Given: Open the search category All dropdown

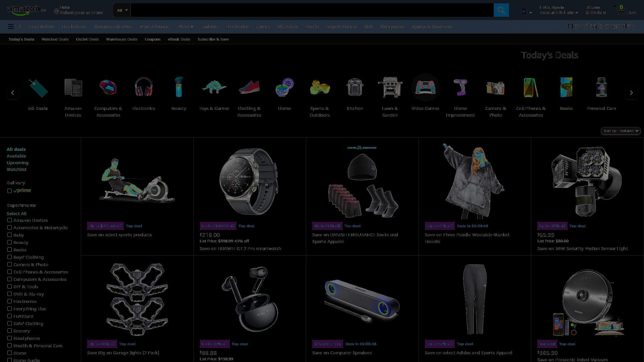Looking at the screenshot, I should click(122, 10).
